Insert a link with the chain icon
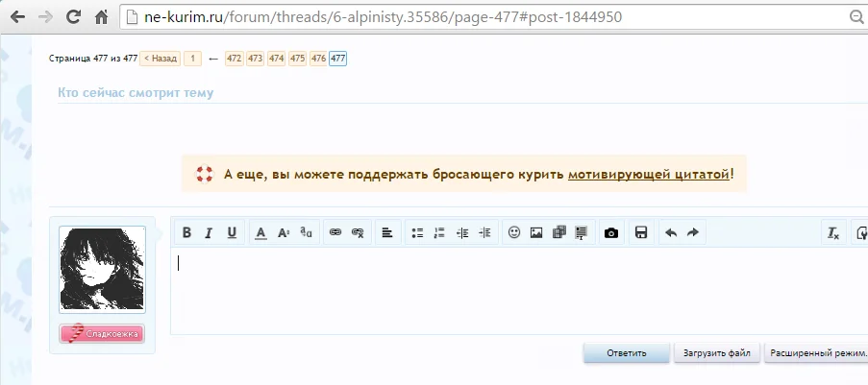The image size is (868, 385). (335, 233)
